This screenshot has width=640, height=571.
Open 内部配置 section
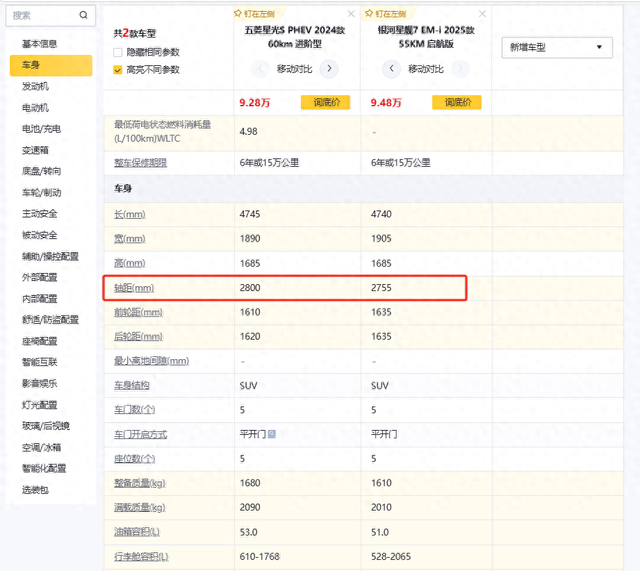[40, 299]
